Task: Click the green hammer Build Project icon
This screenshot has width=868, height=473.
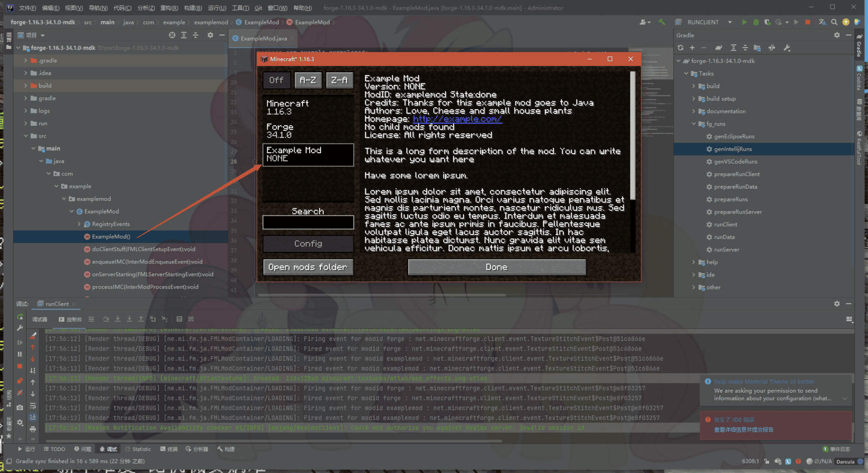Action: pyautogui.click(x=662, y=22)
